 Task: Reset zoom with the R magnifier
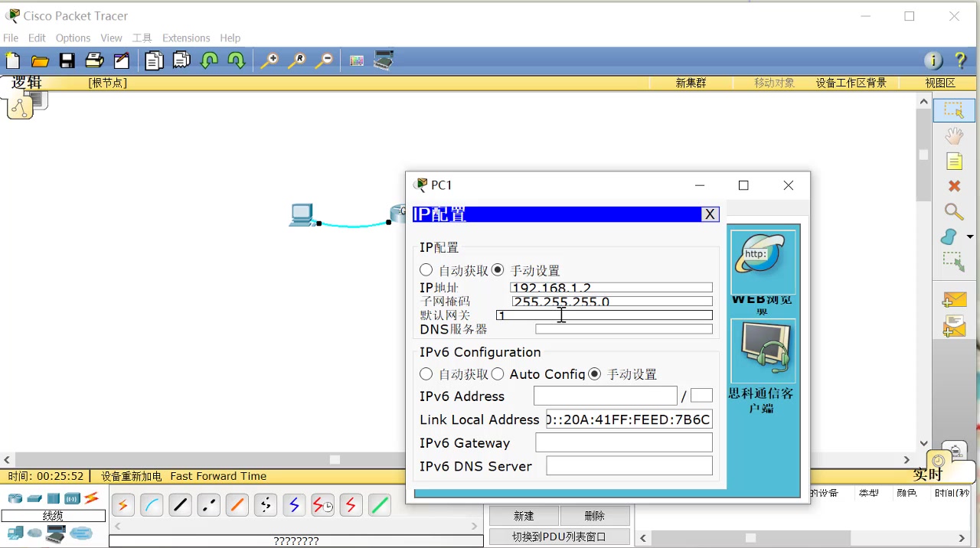point(296,61)
